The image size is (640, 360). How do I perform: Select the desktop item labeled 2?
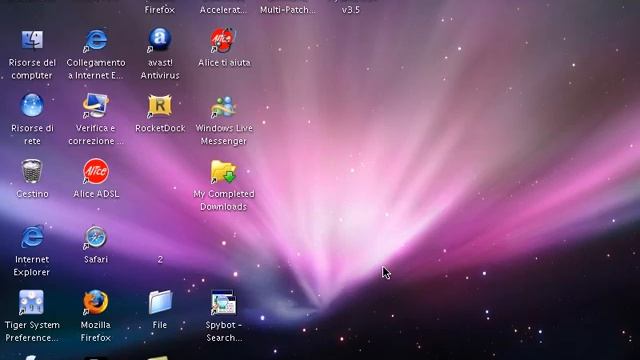[160, 259]
